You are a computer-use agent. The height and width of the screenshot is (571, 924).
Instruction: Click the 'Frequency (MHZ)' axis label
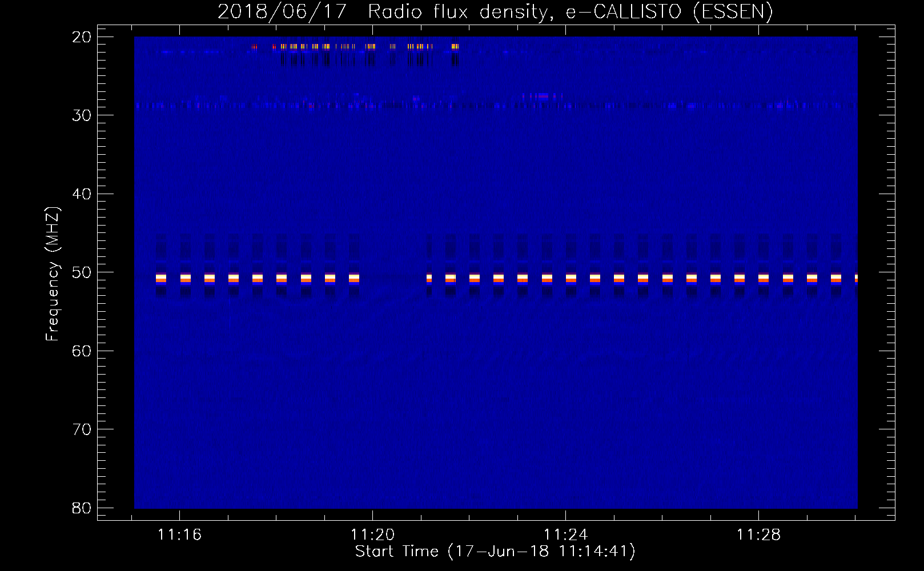click(53, 274)
